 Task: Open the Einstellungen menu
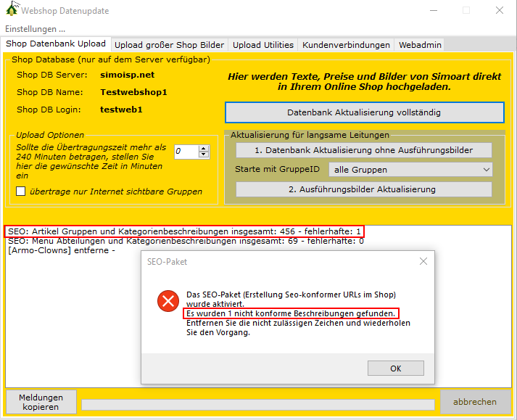click(x=35, y=29)
